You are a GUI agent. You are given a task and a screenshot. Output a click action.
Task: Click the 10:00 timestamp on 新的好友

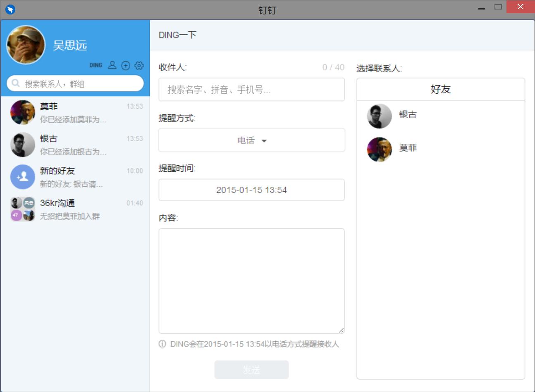[135, 171]
